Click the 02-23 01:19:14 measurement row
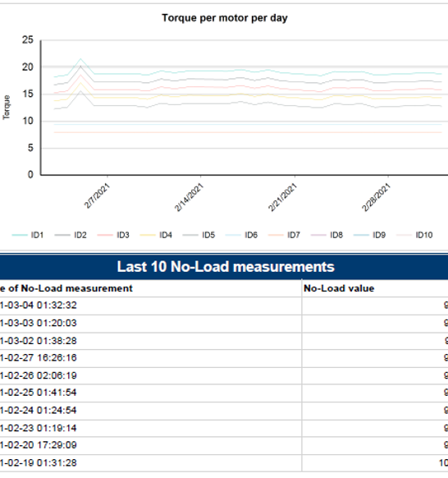 click(x=224, y=428)
